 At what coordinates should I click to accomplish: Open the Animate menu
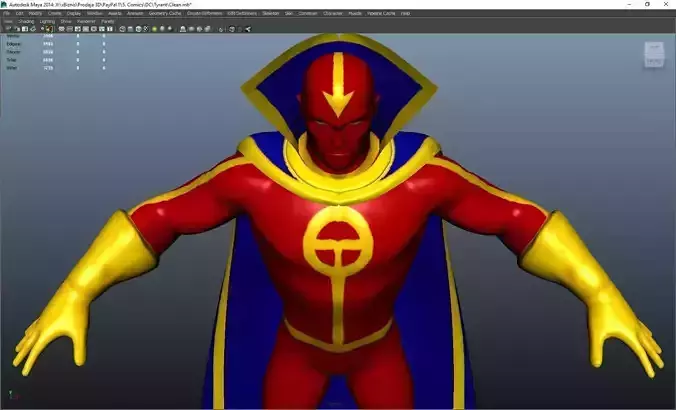click(x=135, y=13)
